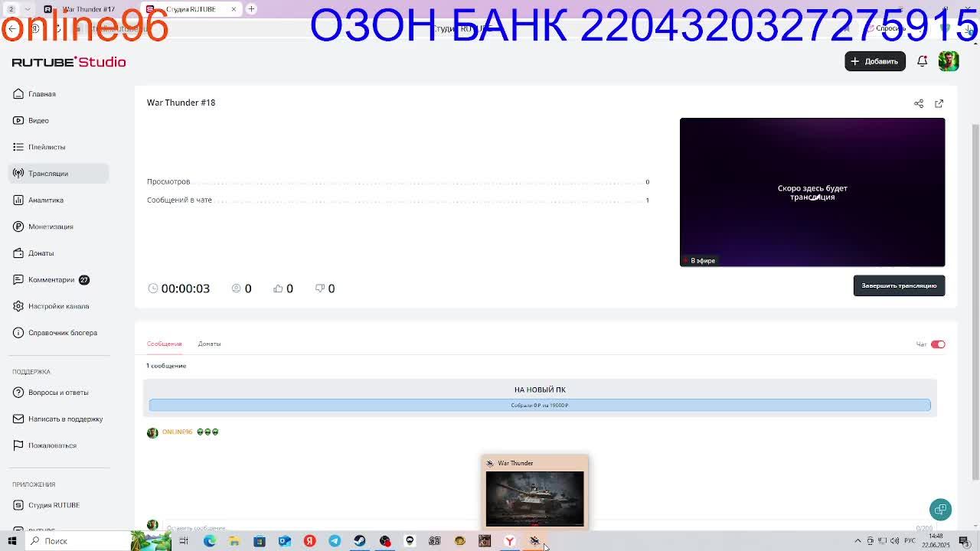The width and height of the screenshot is (980, 551).
Task: Open Task View in the taskbar
Action: 184,541
